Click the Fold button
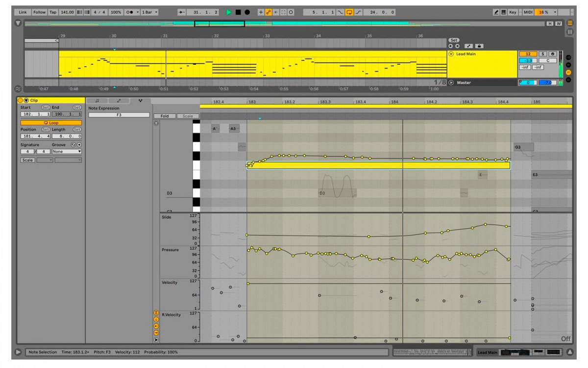588x368 pixels. pos(164,116)
